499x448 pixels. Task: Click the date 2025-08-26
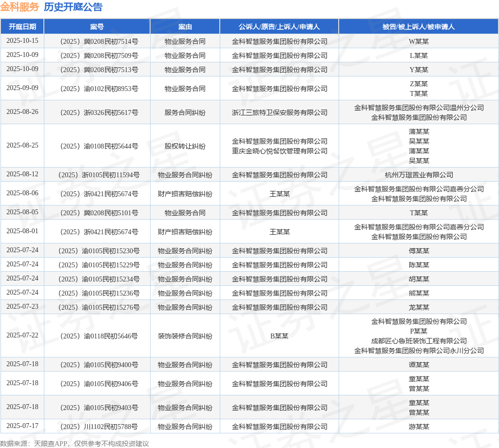click(x=22, y=112)
